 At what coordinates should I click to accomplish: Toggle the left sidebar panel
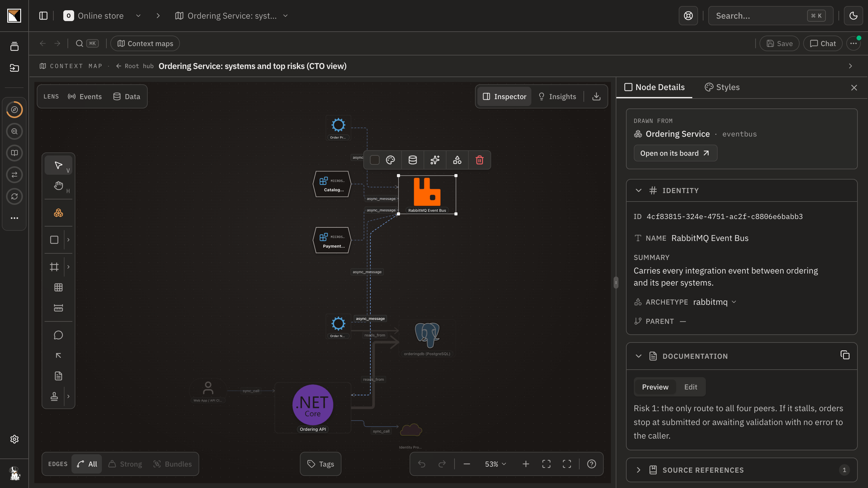[x=43, y=16]
